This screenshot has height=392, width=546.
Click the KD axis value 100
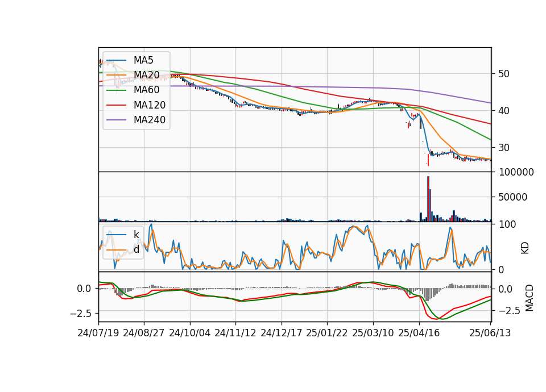tap(507, 224)
